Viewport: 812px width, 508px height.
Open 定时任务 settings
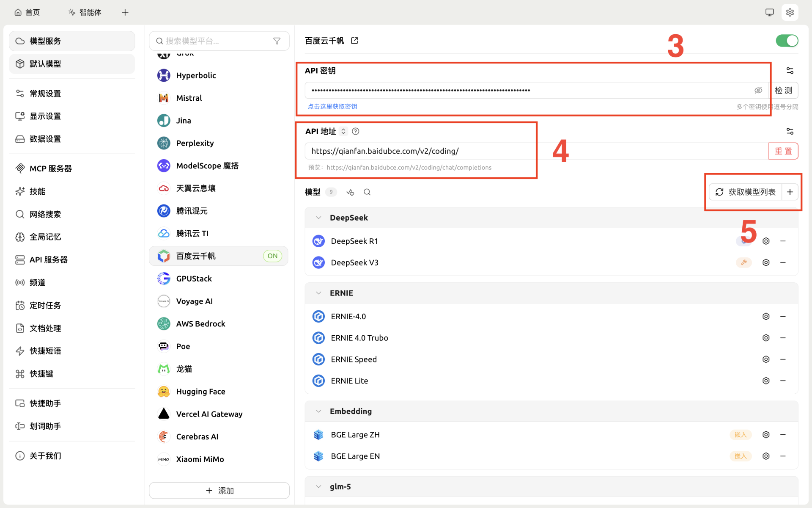coord(72,306)
